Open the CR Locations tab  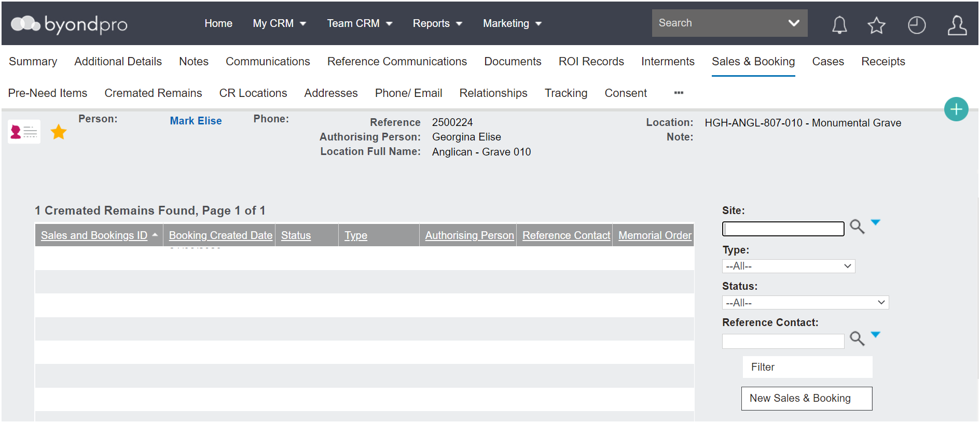[253, 93]
